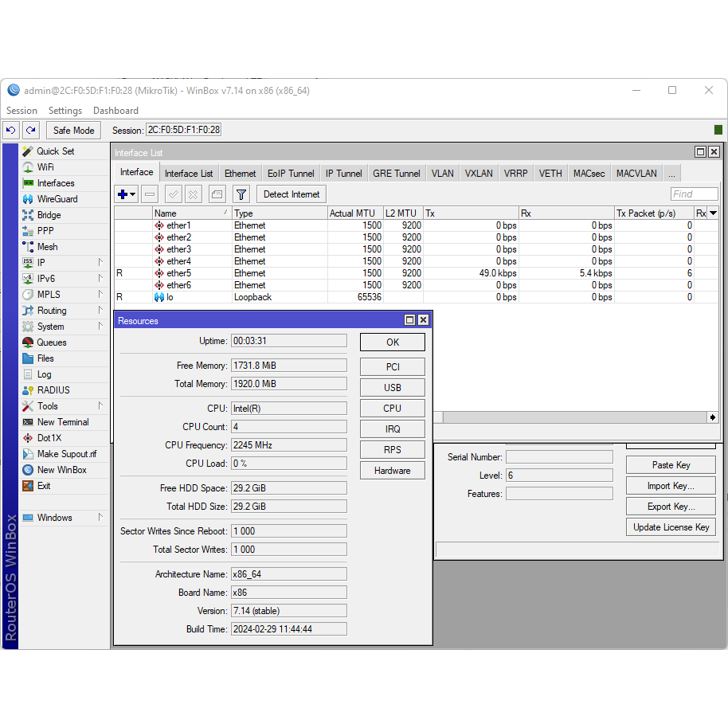Click the New Terminal sidebar icon
The height and width of the screenshot is (728, 728).
(x=29, y=422)
